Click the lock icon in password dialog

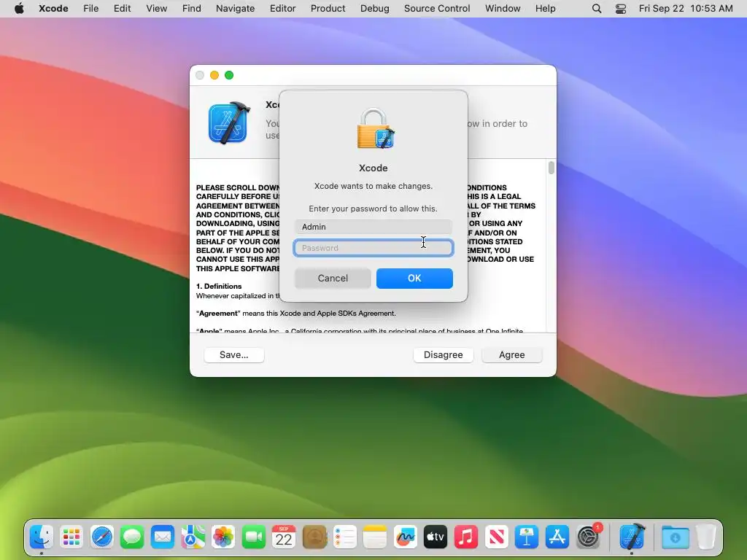click(x=376, y=128)
